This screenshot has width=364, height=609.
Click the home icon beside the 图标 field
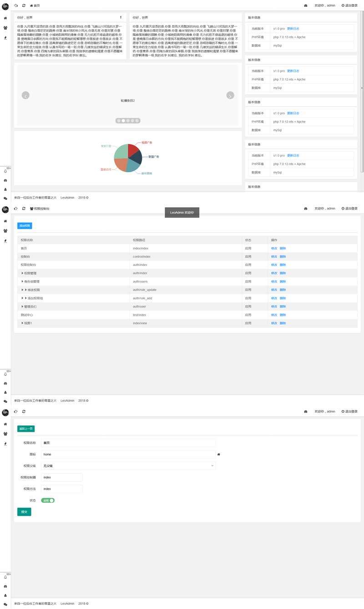[218, 454]
